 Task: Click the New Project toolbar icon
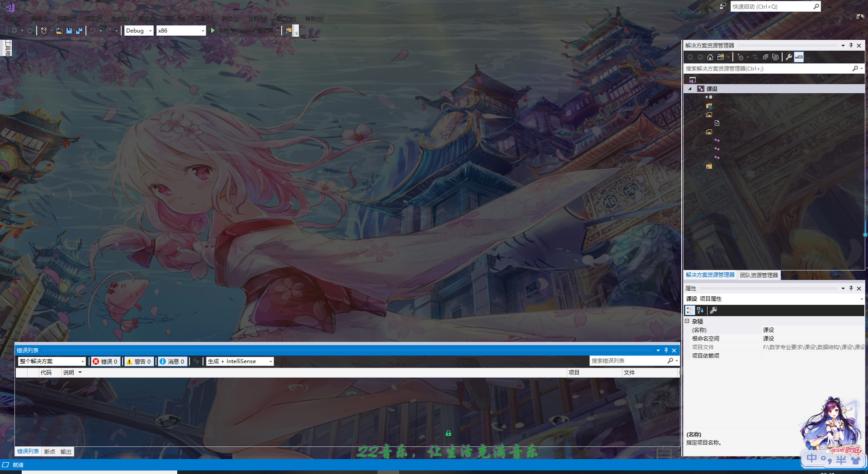coord(44,31)
